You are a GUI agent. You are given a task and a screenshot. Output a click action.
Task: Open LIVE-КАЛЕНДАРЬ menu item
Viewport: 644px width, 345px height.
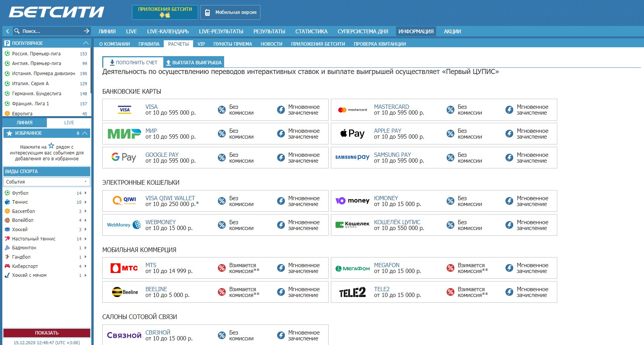pos(168,31)
